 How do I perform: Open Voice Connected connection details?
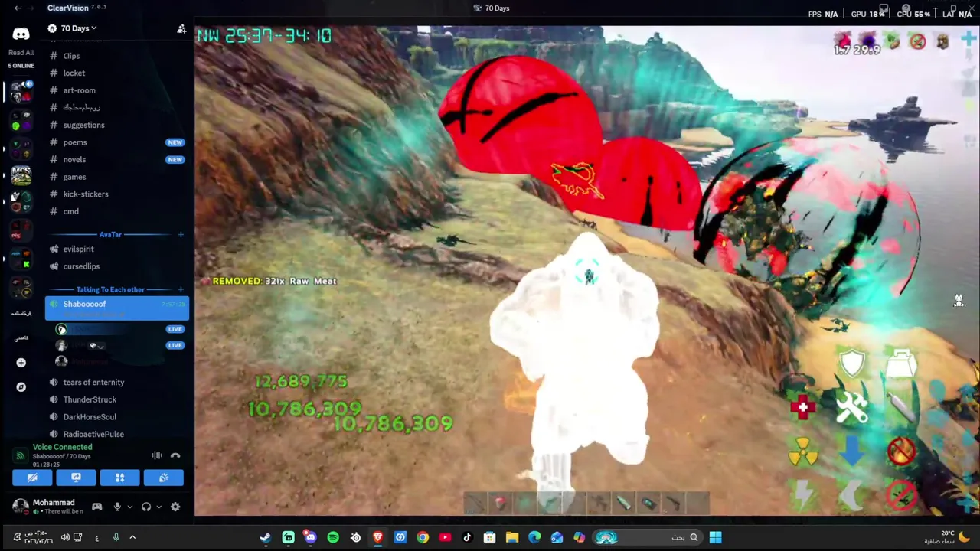coord(62,447)
